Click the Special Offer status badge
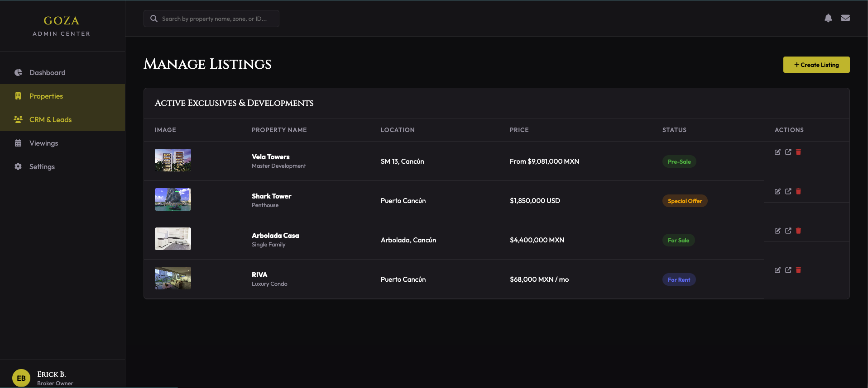 pyautogui.click(x=684, y=201)
